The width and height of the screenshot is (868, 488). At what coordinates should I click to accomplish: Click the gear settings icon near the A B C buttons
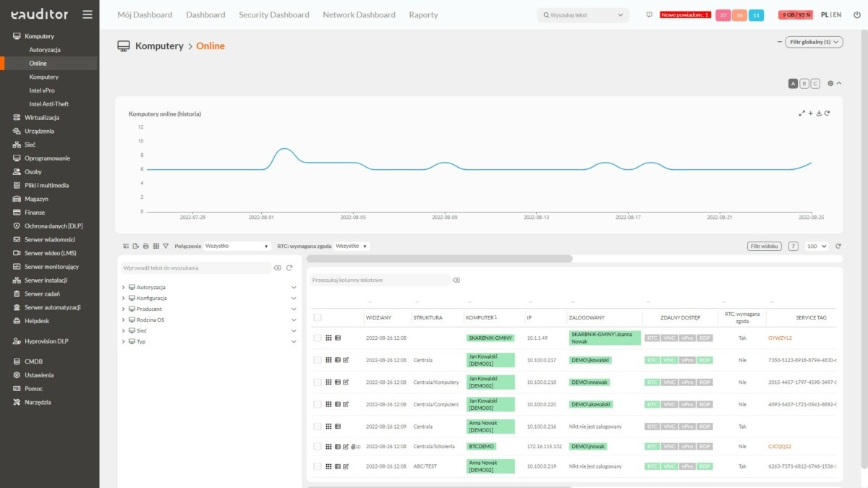click(x=830, y=83)
